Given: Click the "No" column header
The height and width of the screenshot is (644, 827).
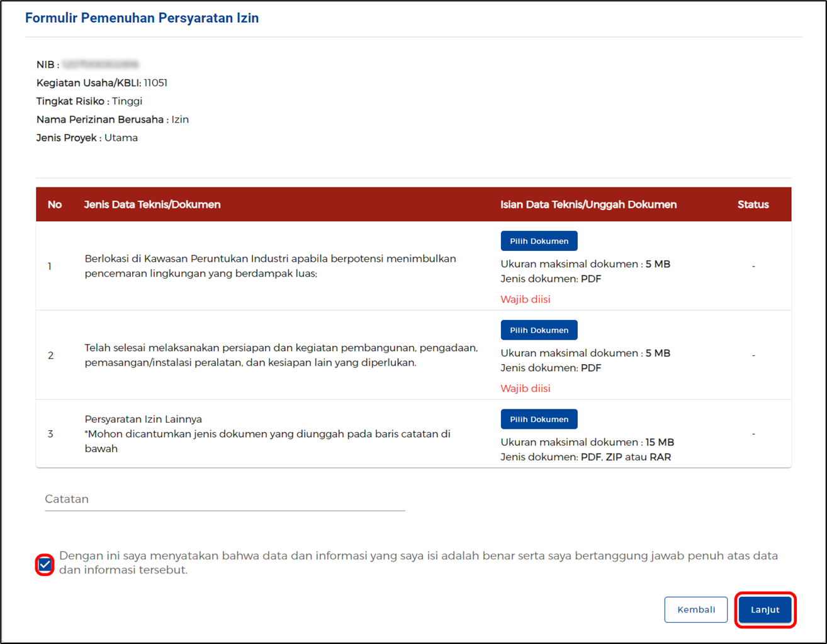Looking at the screenshot, I should pyautogui.click(x=55, y=204).
